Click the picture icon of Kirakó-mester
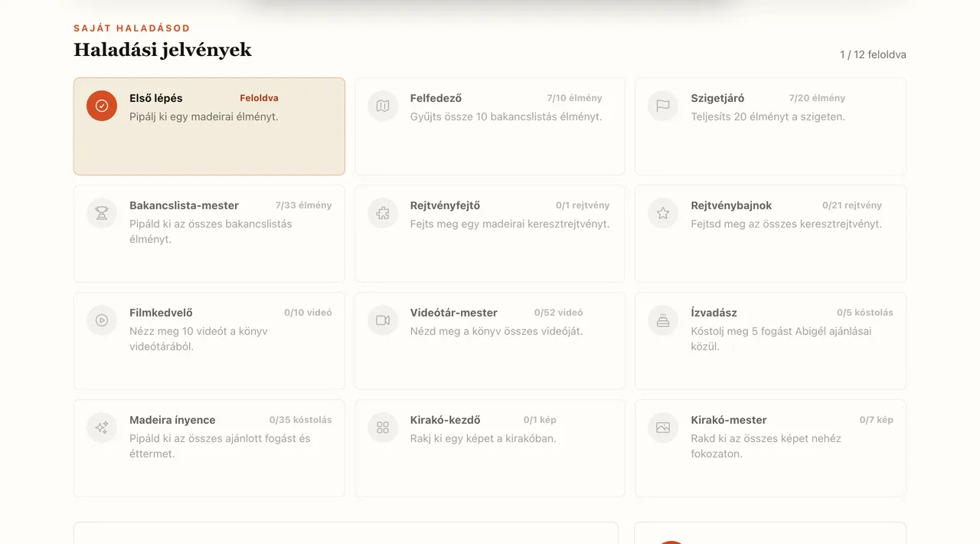Screen dimensions: 980x544 (663, 428)
